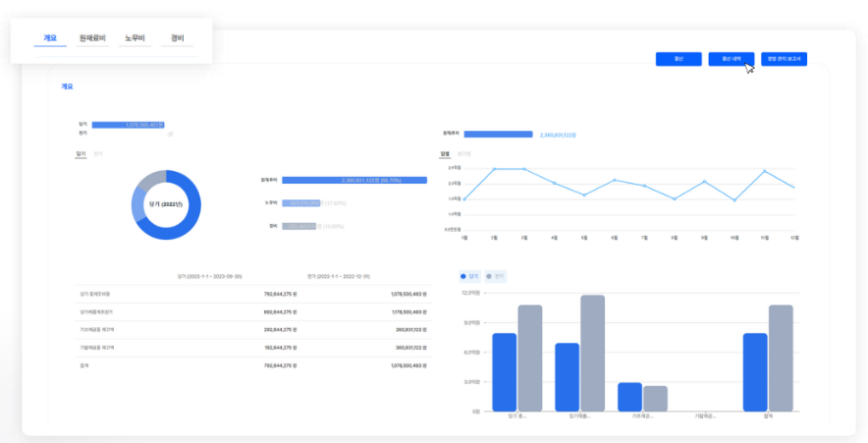Viewport: 868px width, 443px height.
Task: Click the blue 합계 bar in bar chart
Action: [x=754, y=371]
